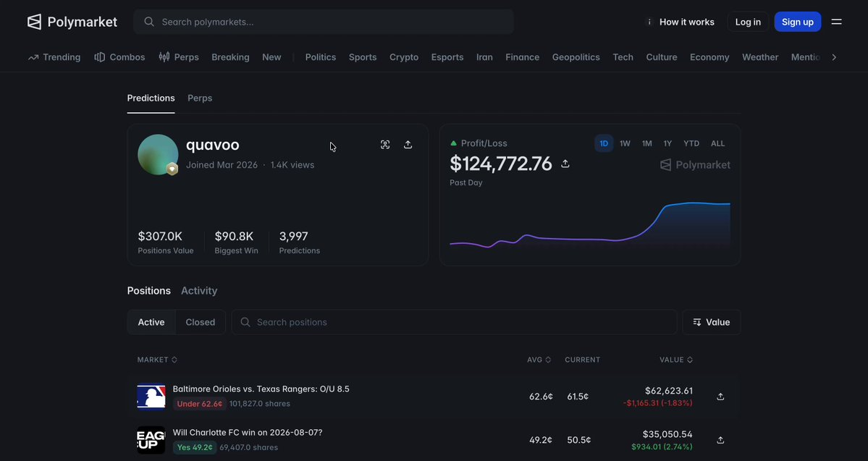Open the Crypto category
This screenshot has height=461, width=868.
pos(404,57)
